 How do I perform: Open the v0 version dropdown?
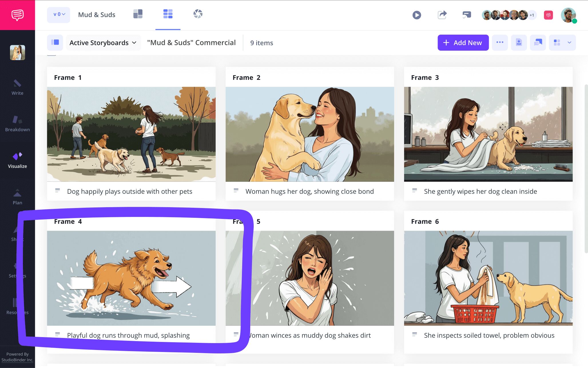coord(58,14)
